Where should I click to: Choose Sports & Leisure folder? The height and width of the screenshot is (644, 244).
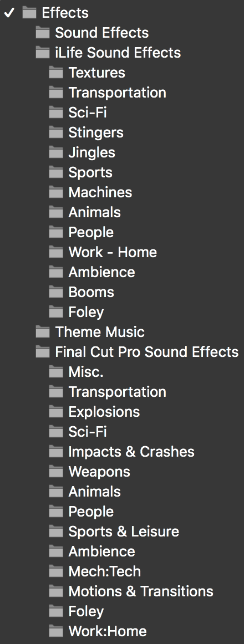pyautogui.click(x=124, y=531)
